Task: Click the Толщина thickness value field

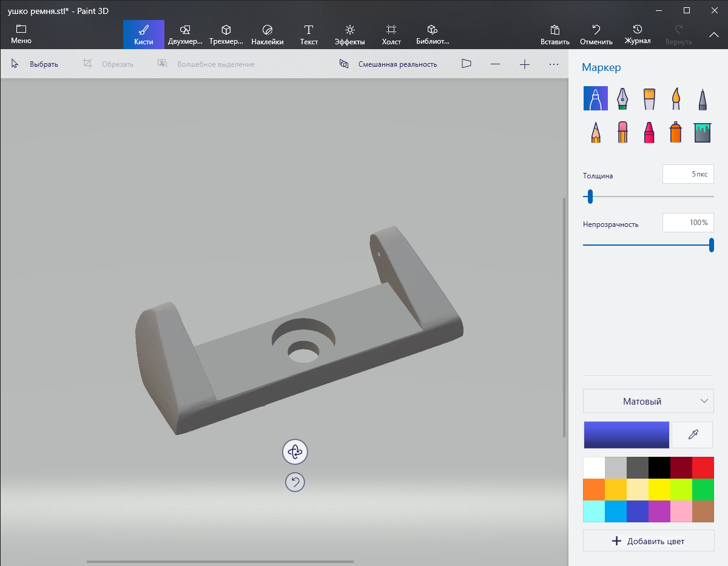Action: tap(688, 174)
